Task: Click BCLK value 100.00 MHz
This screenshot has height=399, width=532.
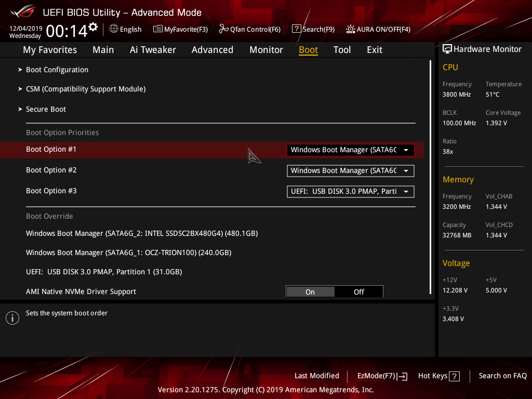Action: point(459,123)
